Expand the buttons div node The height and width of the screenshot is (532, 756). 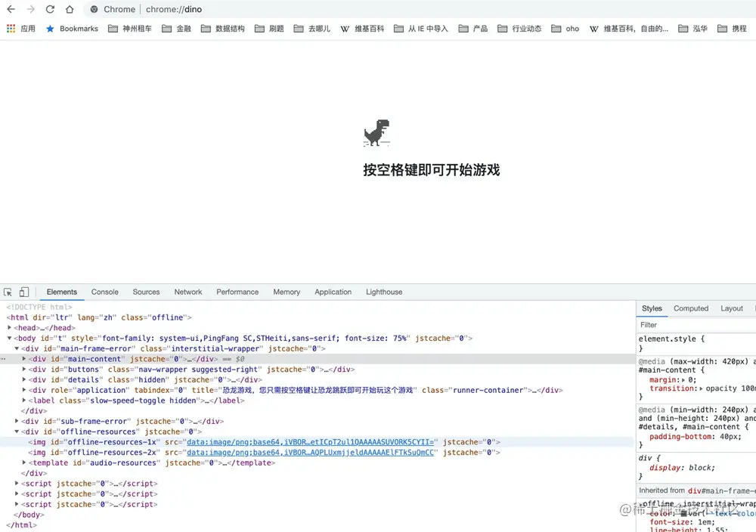pyautogui.click(x=24, y=369)
